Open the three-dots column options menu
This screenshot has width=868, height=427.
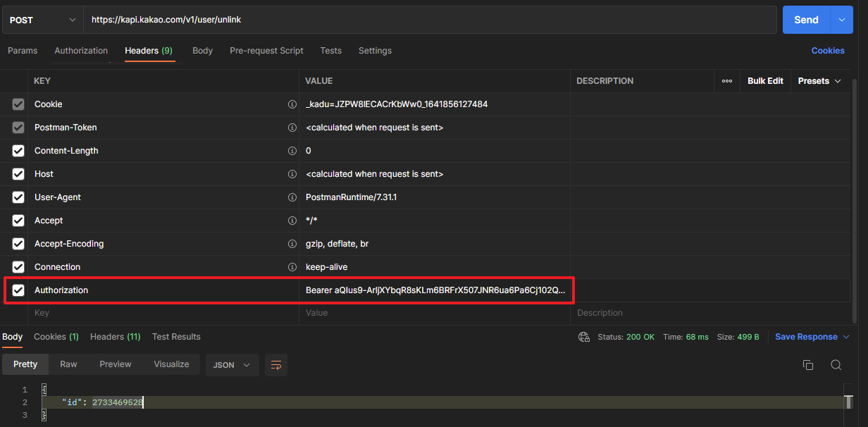[727, 81]
